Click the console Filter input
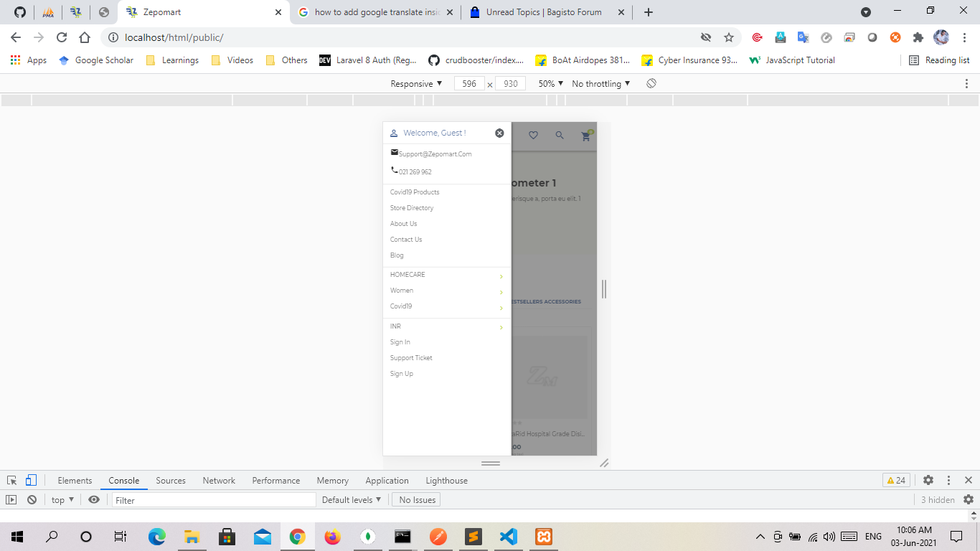The width and height of the screenshot is (980, 551). [x=214, y=500]
